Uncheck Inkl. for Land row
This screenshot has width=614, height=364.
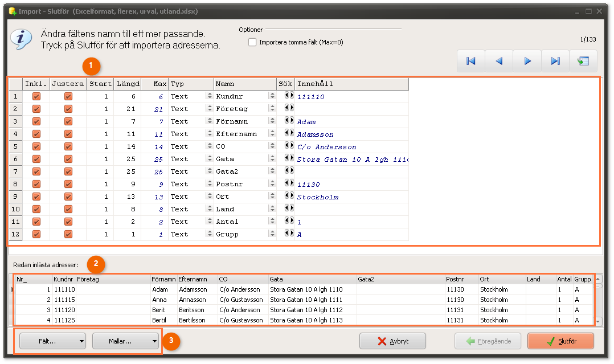click(36, 209)
